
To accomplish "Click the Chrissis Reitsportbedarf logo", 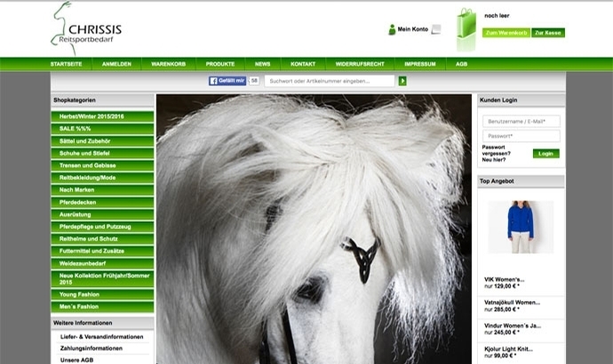I will coord(86,28).
